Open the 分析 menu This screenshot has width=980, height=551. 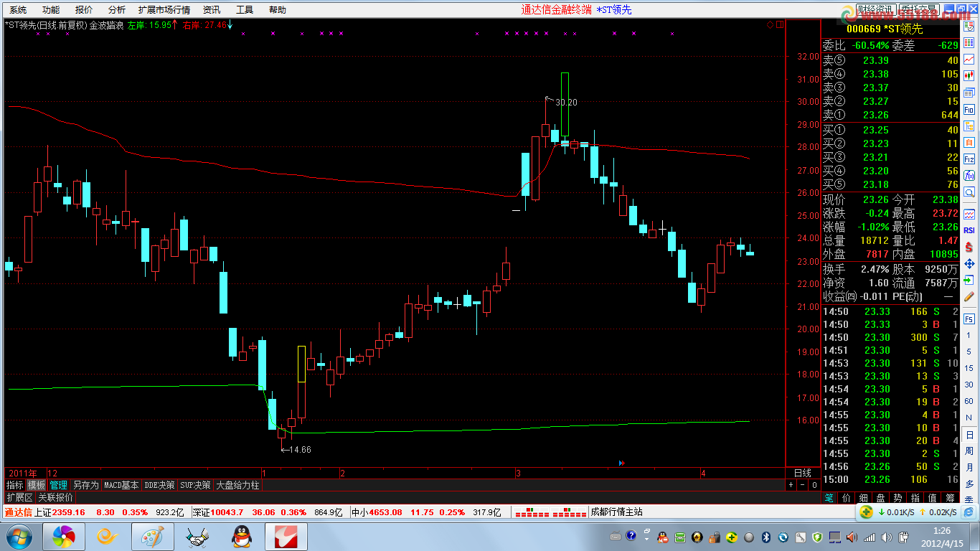click(117, 10)
